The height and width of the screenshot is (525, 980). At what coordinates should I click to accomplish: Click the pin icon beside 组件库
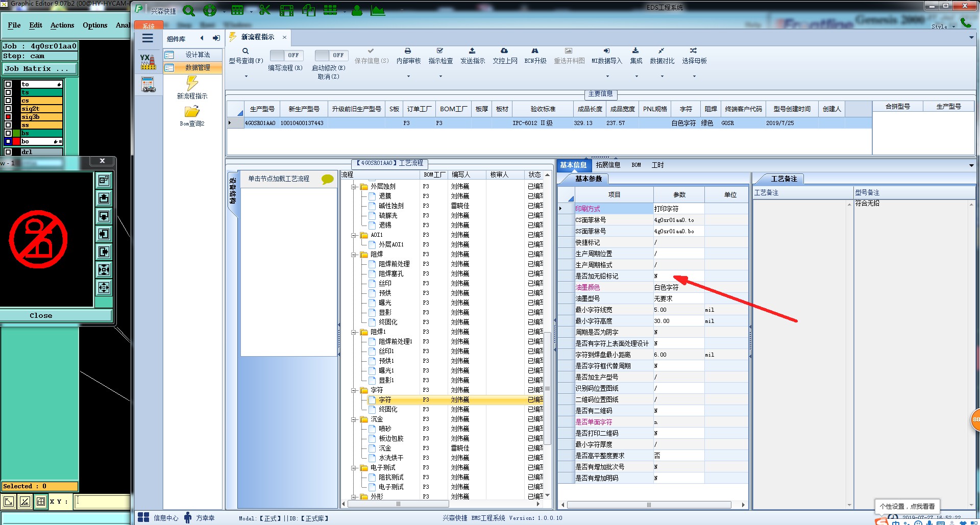[216, 38]
